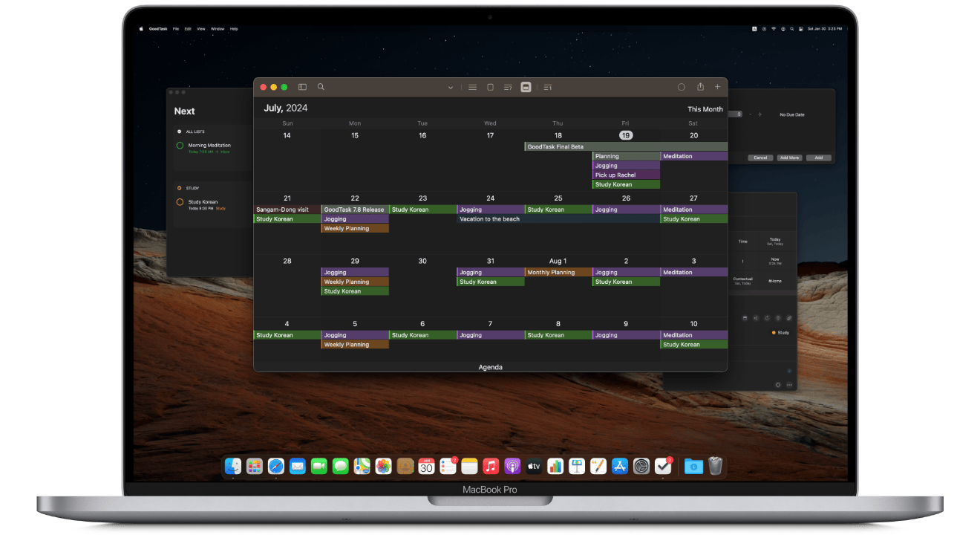Open Vacation to the beach event
Image resolution: width=980 pixels, height=535 pixels.
[x=558, y=219]
